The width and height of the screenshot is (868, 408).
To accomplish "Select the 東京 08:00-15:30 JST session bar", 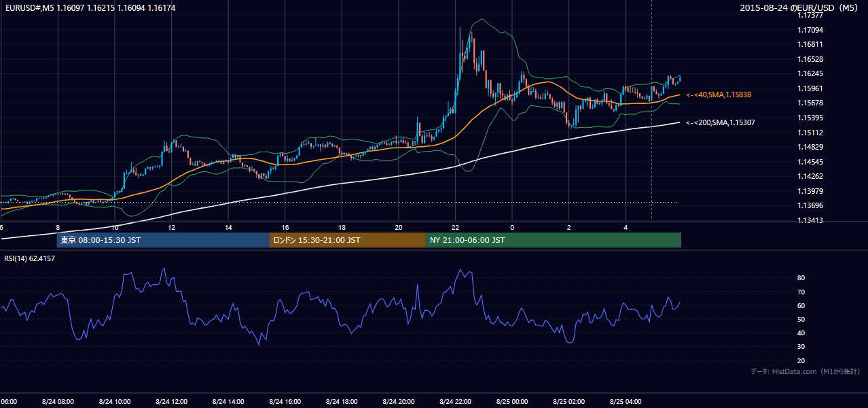I will (x=163, y=240).
